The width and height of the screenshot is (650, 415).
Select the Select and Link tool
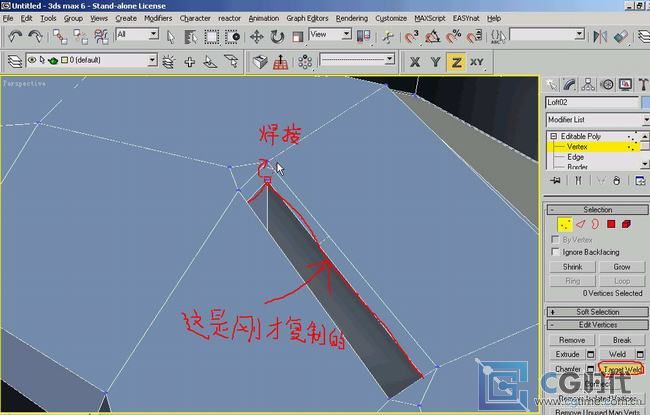tap(60, 36)
